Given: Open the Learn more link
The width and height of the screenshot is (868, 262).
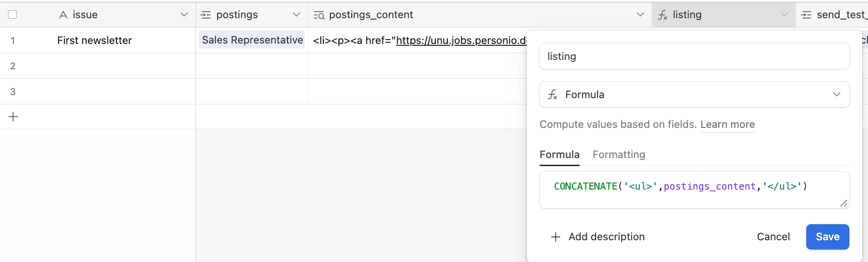Looking at the screenshot, I should click(727, 124).
